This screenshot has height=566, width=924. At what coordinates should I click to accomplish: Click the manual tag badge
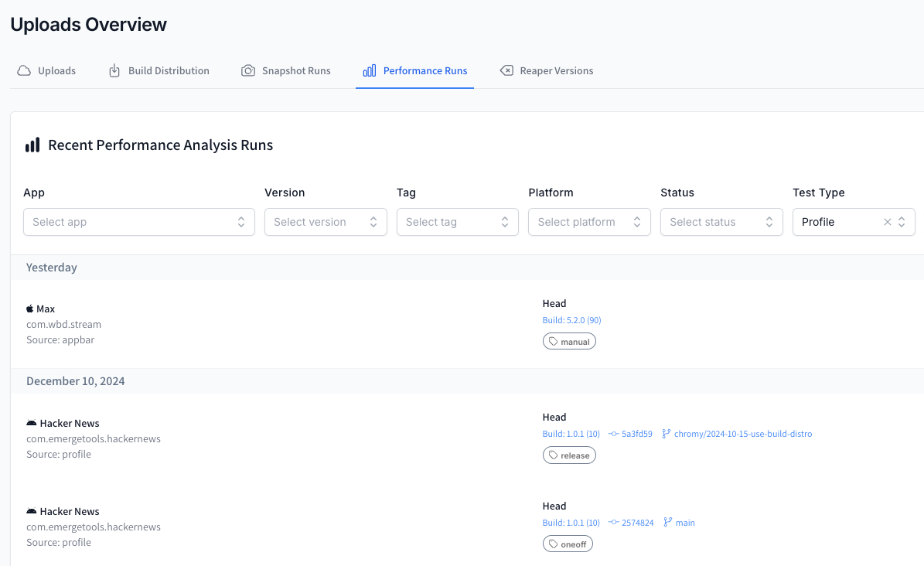(569, 342)
